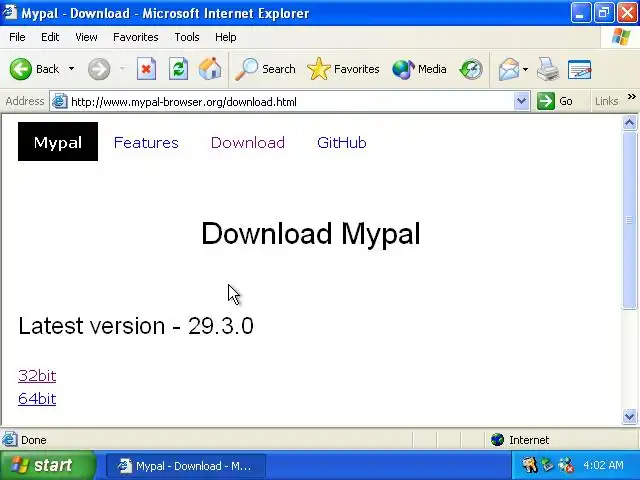Open the Download navigation link
640x480 pixels.
click(248, 142)
